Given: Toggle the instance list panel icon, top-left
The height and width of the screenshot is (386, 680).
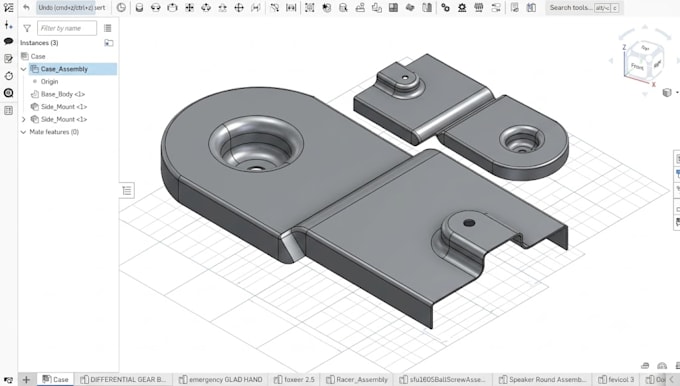Looking at the screenshot, I should (x=8, y=7).
